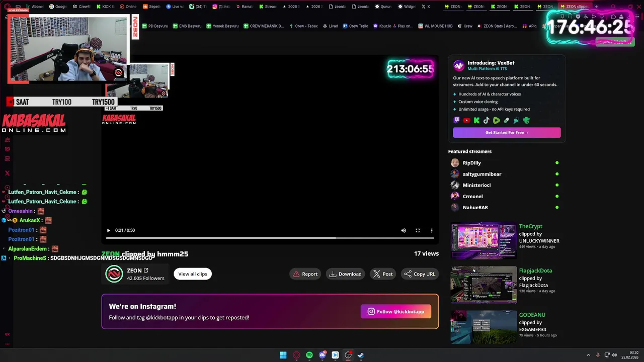
Task: Enter fullscreen mode on the video player
Action: coord(418,230)
